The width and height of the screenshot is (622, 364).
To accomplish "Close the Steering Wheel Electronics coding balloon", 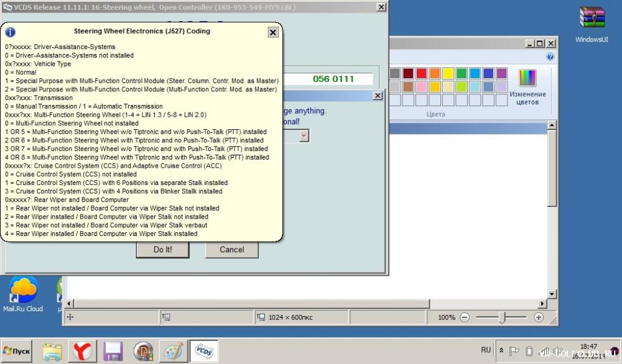I will tap(273, 32).
